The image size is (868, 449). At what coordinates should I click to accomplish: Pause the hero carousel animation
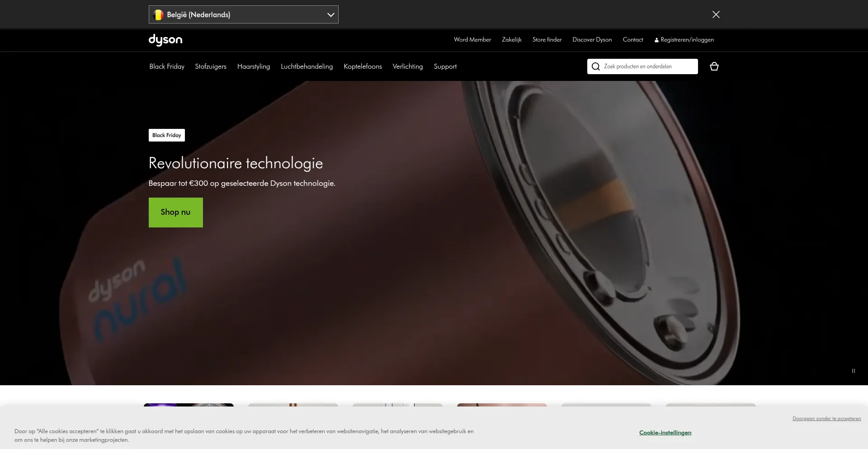tap(853, 371)
